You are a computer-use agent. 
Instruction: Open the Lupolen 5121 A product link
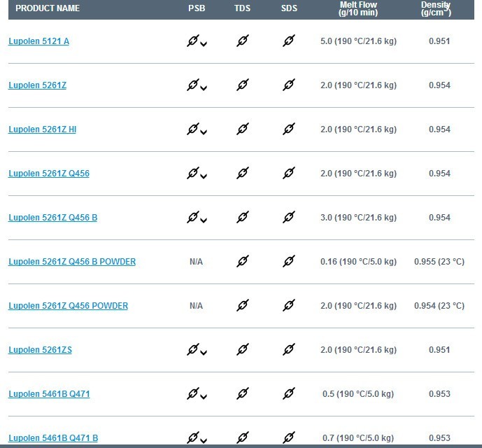pyautogui.click(x=38, y=41)
